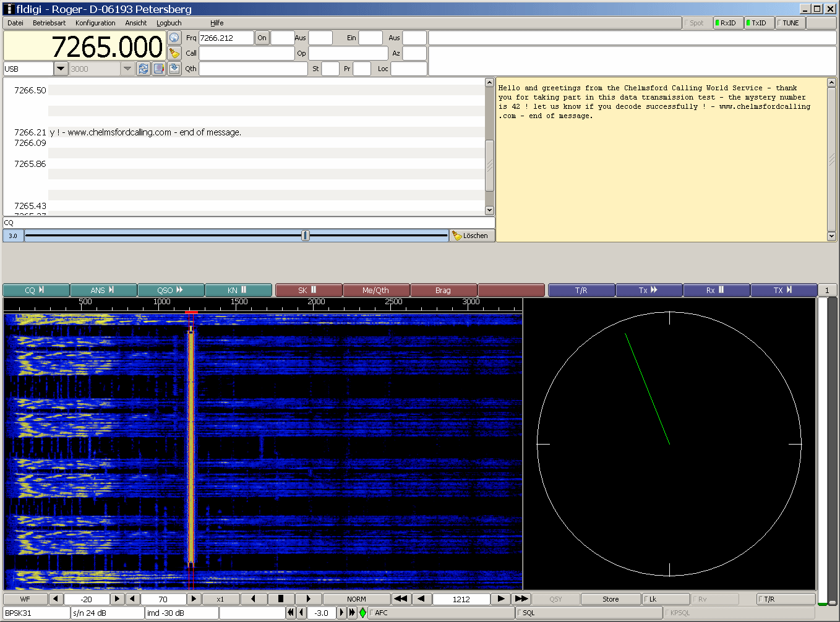840x622 pixels.
Task: Open the BPSK31 mode selector in status bar
Action: [x=36, y=613]
